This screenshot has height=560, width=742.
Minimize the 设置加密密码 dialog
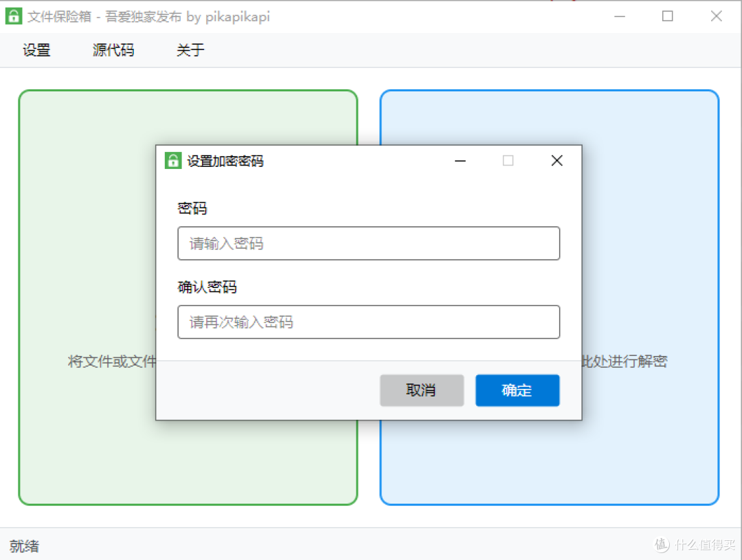pyautogui.click(x=460, y=161)
